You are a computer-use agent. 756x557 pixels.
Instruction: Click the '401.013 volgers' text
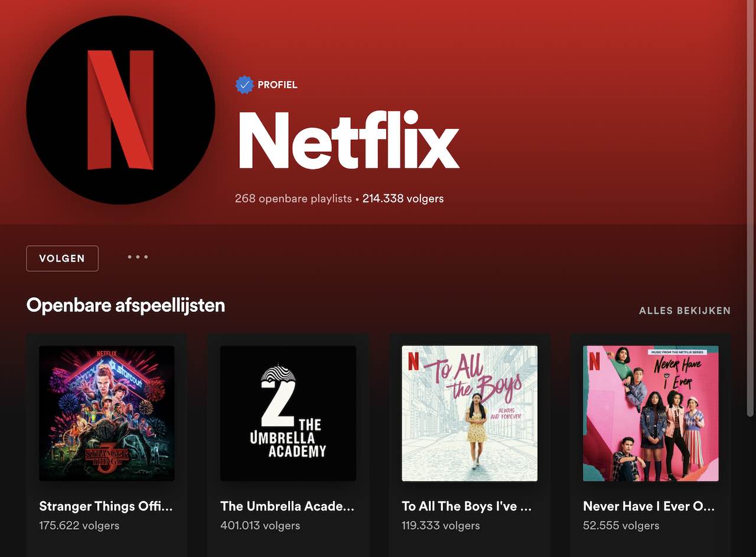point(260,525)
